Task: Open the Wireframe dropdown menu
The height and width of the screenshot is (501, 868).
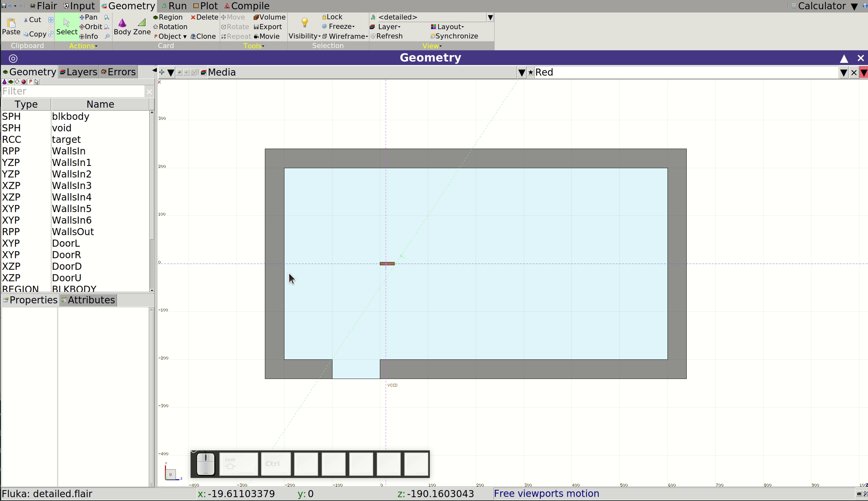Action: click(x=345, y=36)
